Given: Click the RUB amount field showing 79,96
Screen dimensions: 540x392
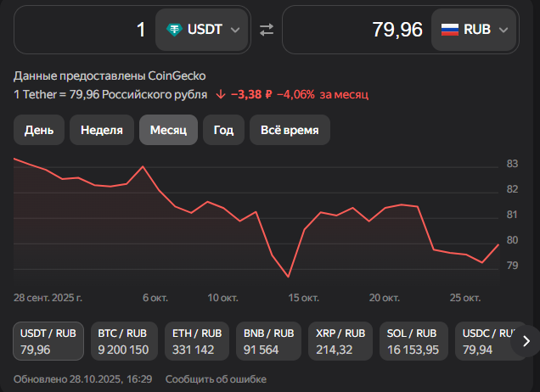Looking at the screenshot, I should coord(357,30).
